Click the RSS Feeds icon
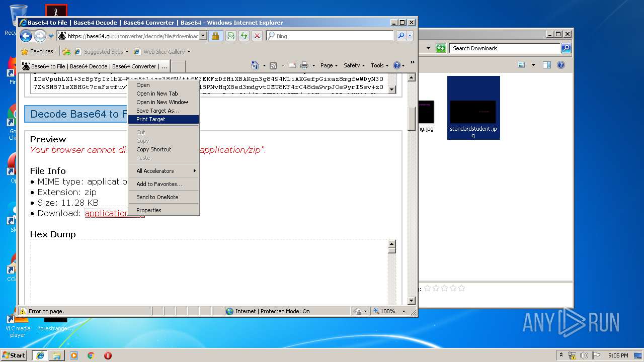Viewport: 644px width, 362px height. tap(273, 65)
